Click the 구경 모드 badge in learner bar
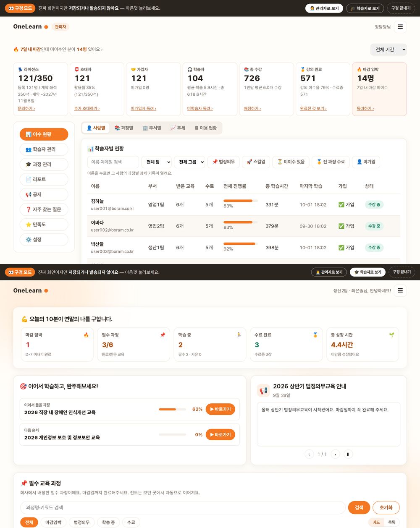Viewport: 420px width, 528px height. (20, 272)
